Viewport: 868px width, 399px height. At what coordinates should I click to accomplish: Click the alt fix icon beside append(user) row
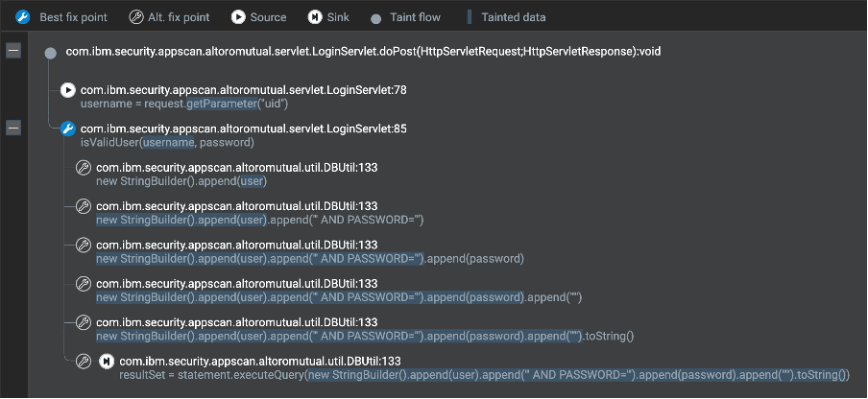click(x=83, y=168)
